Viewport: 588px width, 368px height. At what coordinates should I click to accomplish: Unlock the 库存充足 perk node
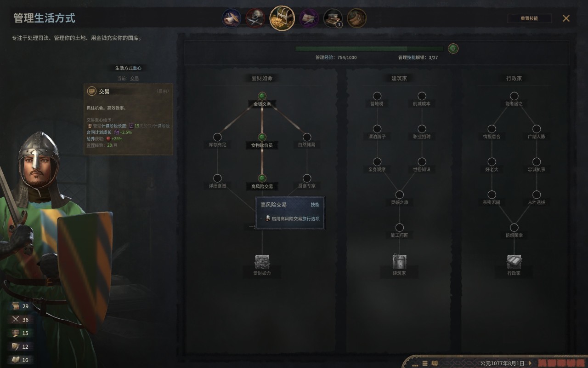tap(217, 137)
